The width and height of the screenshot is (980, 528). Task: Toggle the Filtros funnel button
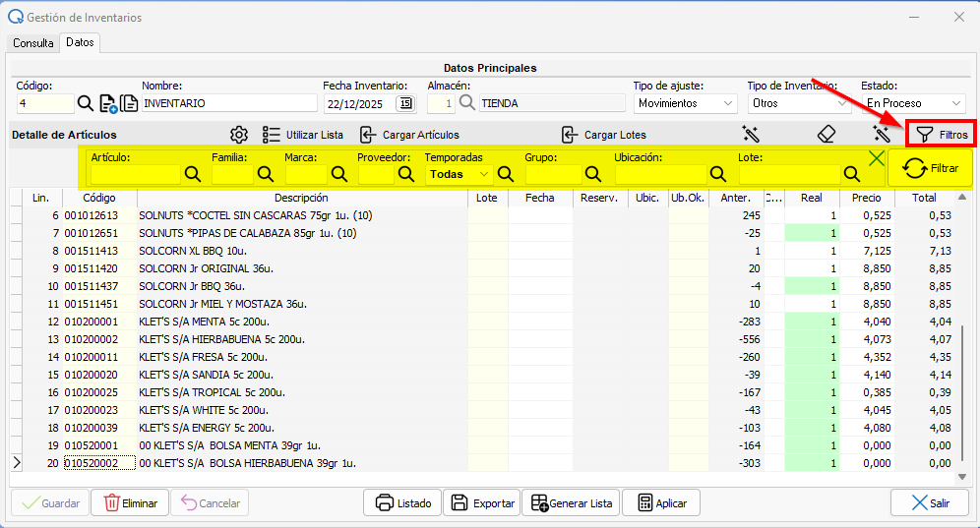[942, 135]
